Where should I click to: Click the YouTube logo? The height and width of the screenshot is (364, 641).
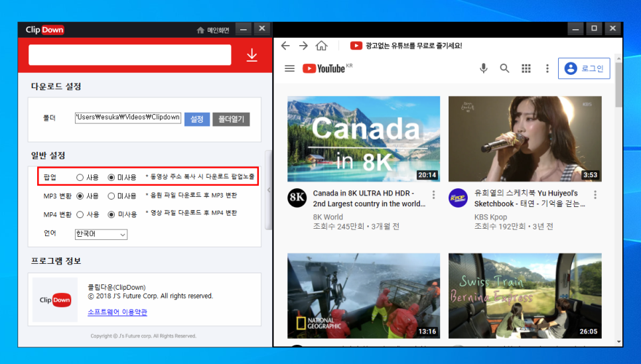(324, 68)
